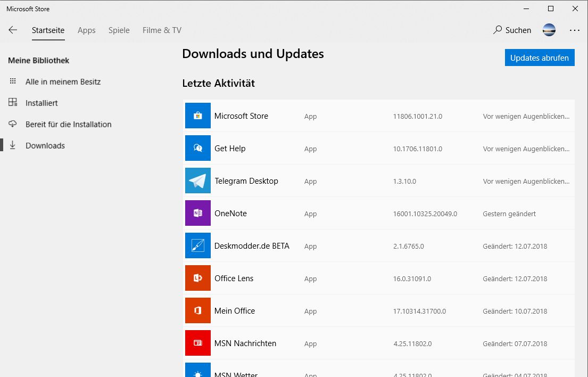
Task: Click the App type label in OneNote row
Action: (311, 214)
